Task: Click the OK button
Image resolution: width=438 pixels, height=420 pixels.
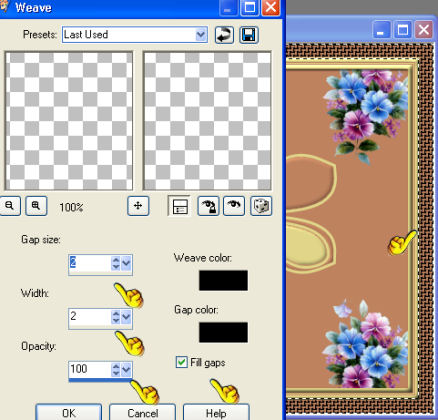Action: tap(69, 413)
